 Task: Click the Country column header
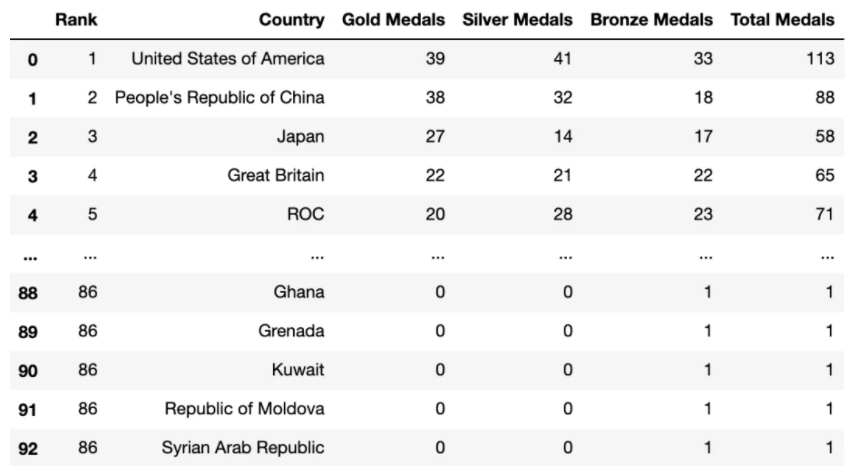(291, 20)
